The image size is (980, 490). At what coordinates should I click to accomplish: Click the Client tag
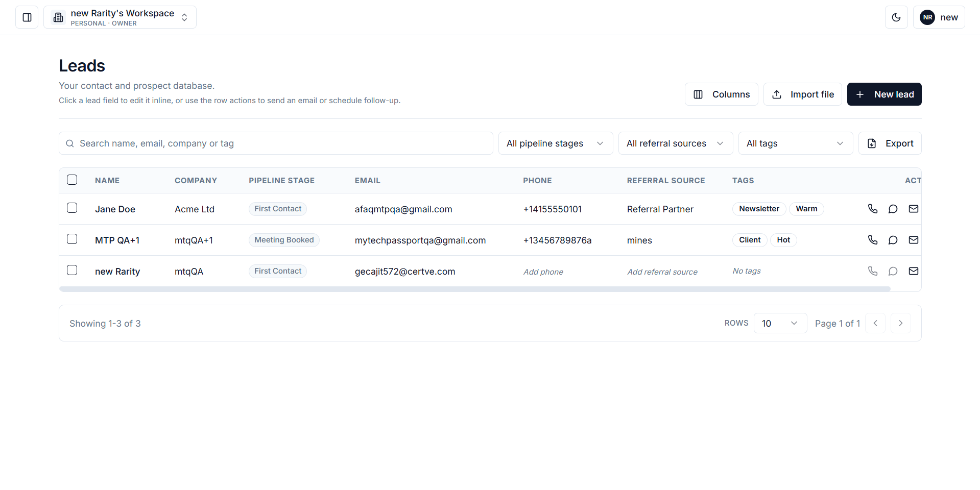tap(750, 240)
